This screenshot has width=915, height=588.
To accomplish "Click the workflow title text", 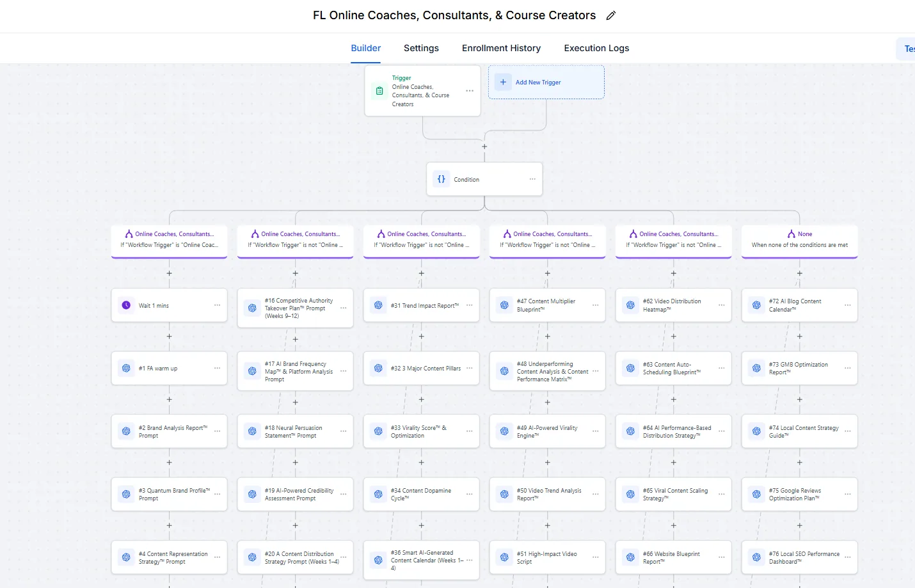I will 454,15.
